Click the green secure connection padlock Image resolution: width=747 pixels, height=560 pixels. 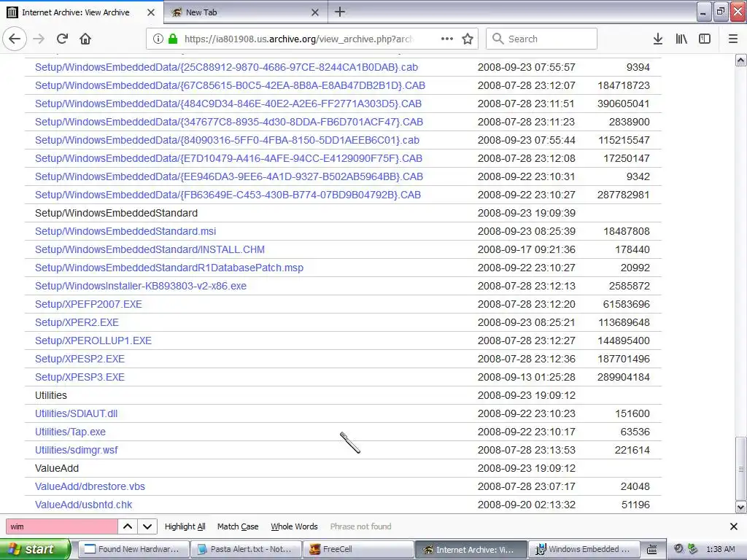click(x=172, y=39)
